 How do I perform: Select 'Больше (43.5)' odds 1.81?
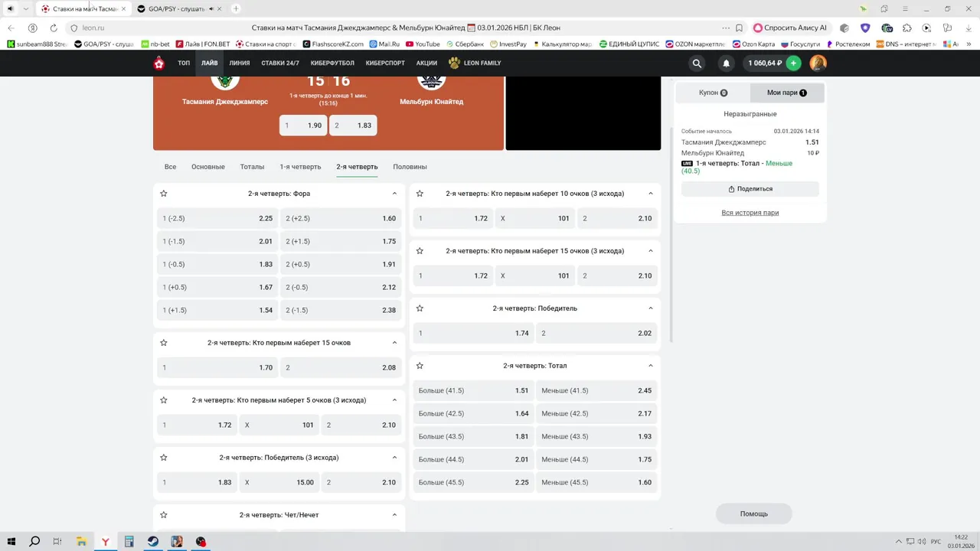(x=474, y=436)
